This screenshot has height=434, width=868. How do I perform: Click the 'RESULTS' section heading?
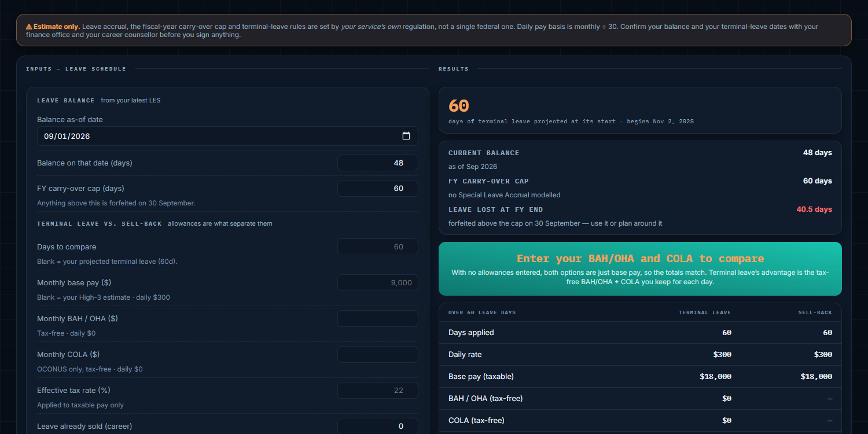click(x=454, y=69)
